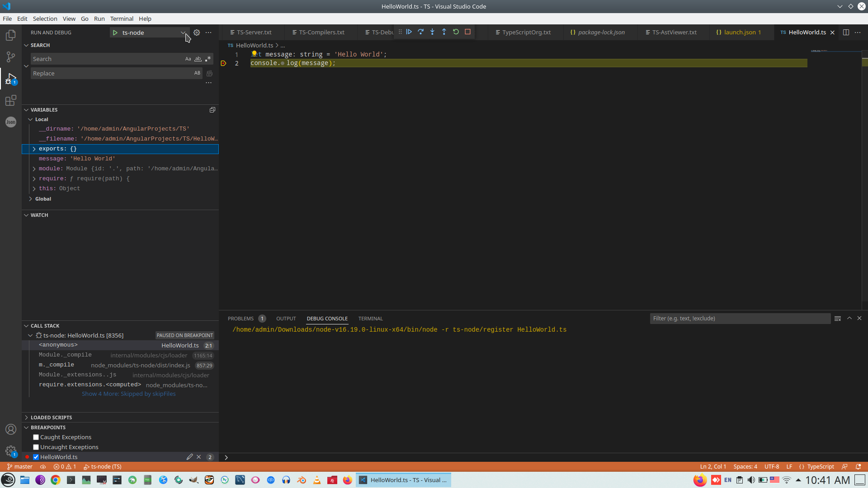This screenshot has height=488, width=868.
Task: Click Show 4 More skipped frames link
Action: [128, 394]
